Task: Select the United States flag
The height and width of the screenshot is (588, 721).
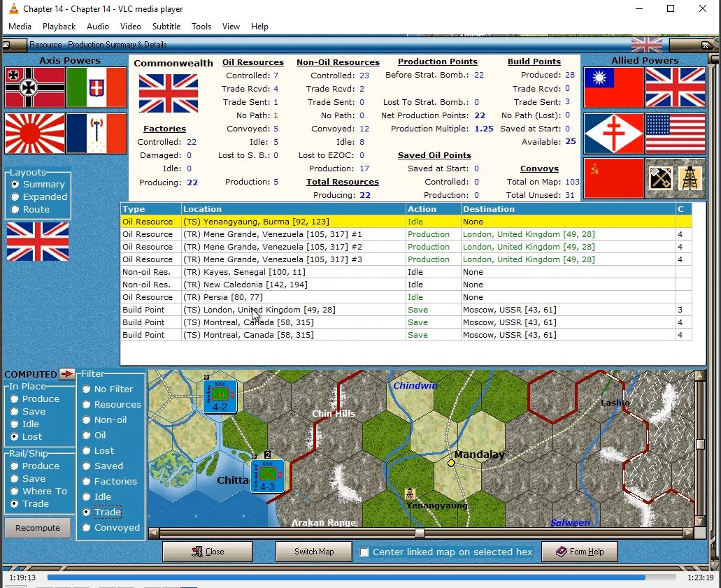Action: pyautogui.click(x=676, y=134)
